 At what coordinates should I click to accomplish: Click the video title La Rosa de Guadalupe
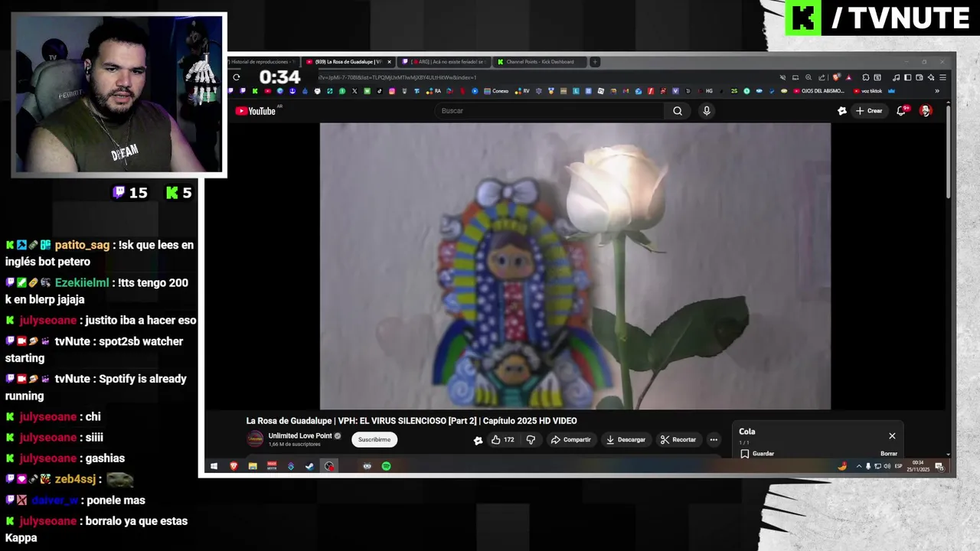(411, 421)
